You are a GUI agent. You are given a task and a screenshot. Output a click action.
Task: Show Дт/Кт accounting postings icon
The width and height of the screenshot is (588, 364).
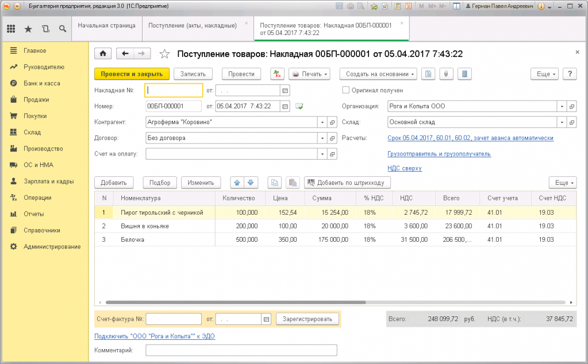click(x=277, y=74)
